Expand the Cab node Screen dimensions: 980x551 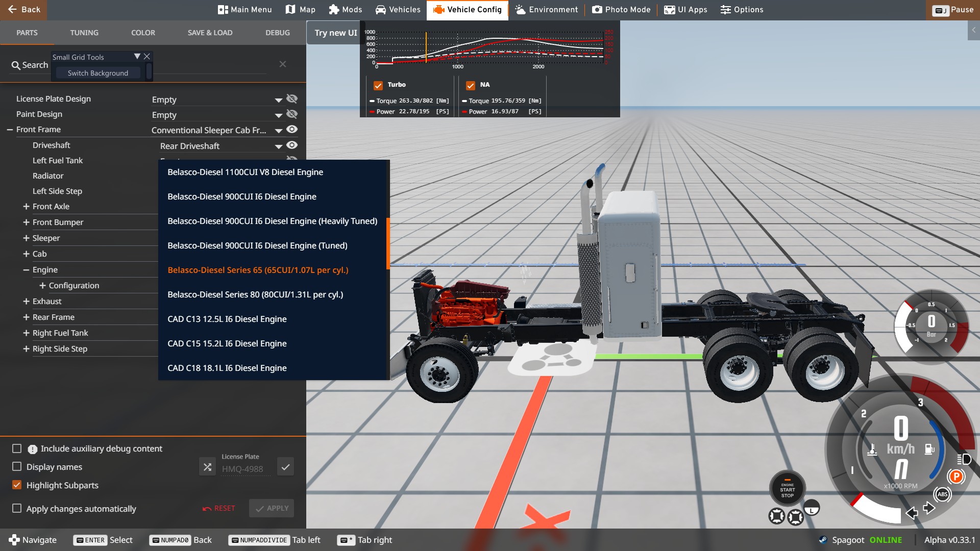point(26,254)
